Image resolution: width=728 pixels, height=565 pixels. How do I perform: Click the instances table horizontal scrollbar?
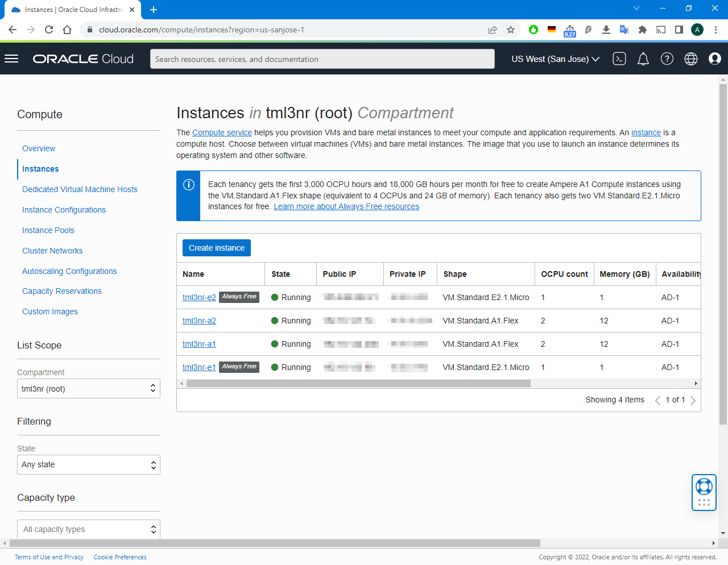(x=358, y=384)
